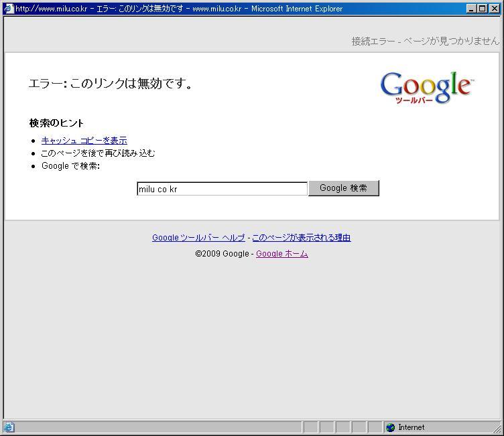The image size is (504, 436).
Task: Go to the Google ホーム link
Action: click(281, 254)
